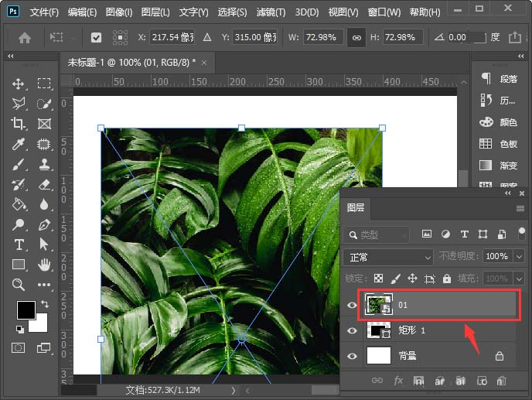Toggle the reference point checkbox in options bar
The height and width of the screenshot is (400, 532).
coord(96,37)
